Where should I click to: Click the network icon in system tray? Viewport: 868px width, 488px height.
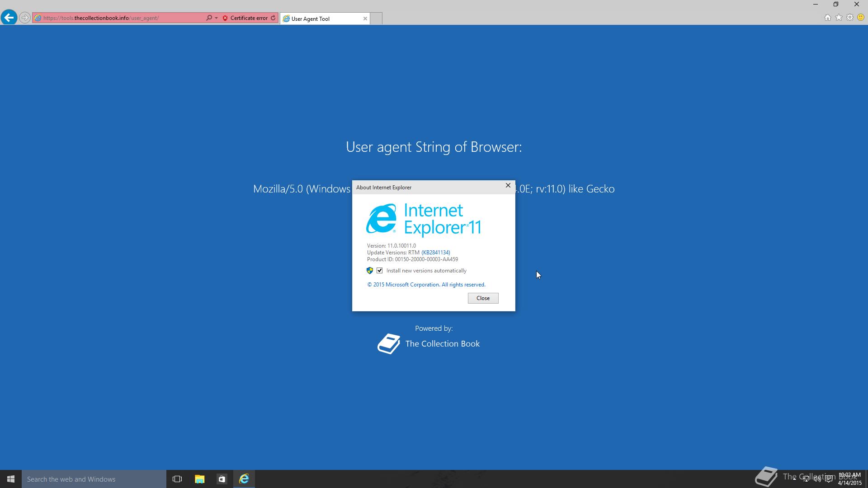806,479
